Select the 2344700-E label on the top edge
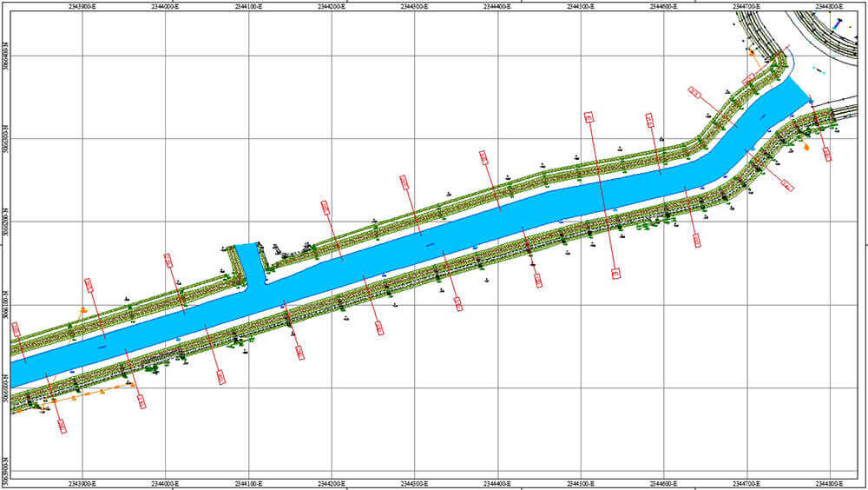This screenshot has height=490, width=868. click(x=746, y=6)
